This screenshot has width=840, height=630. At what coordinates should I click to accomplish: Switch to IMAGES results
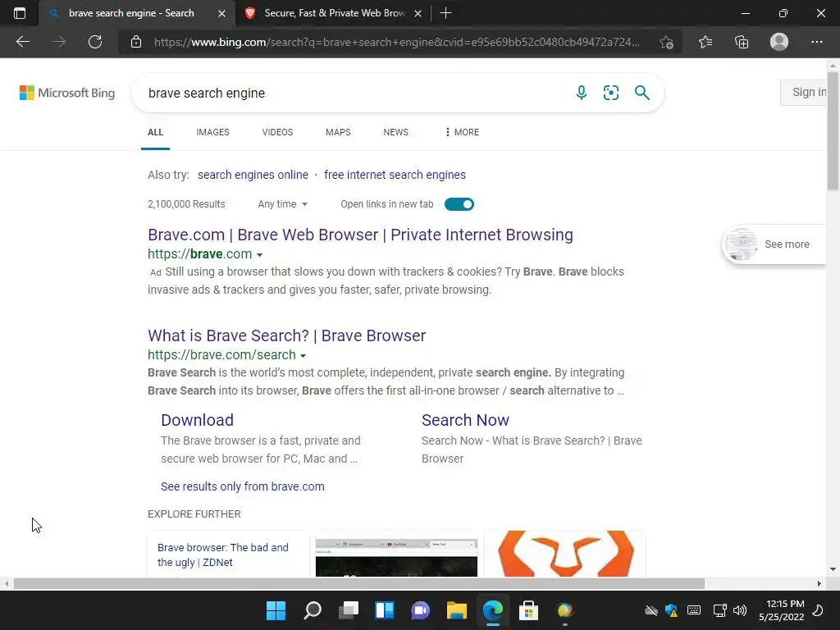click(212, 132)
